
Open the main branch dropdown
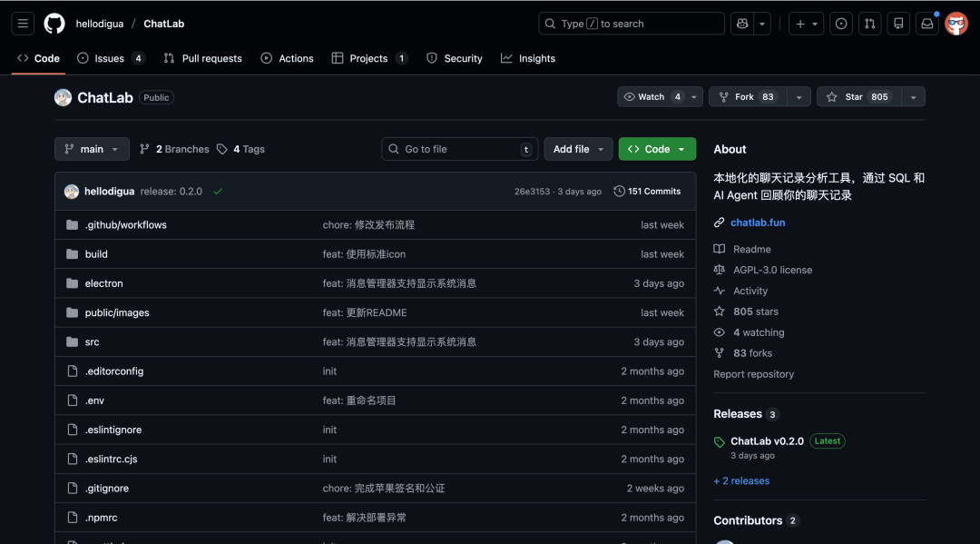[x=92, y=149]
